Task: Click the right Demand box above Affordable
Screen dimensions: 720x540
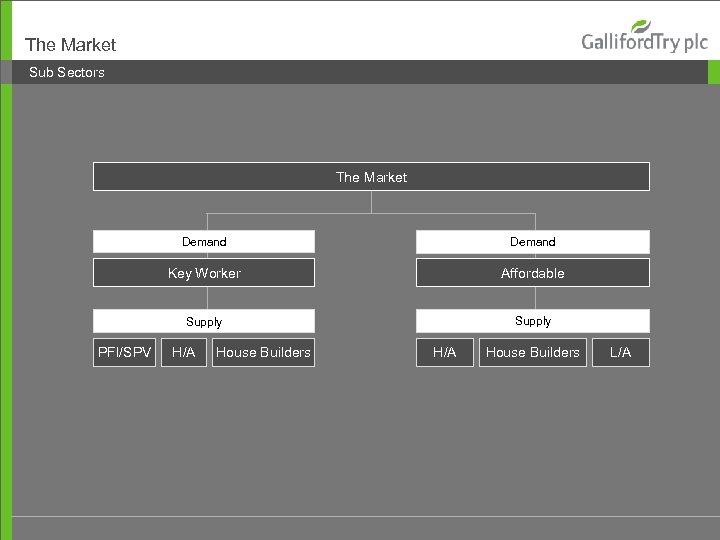Action: click(532, 242)
